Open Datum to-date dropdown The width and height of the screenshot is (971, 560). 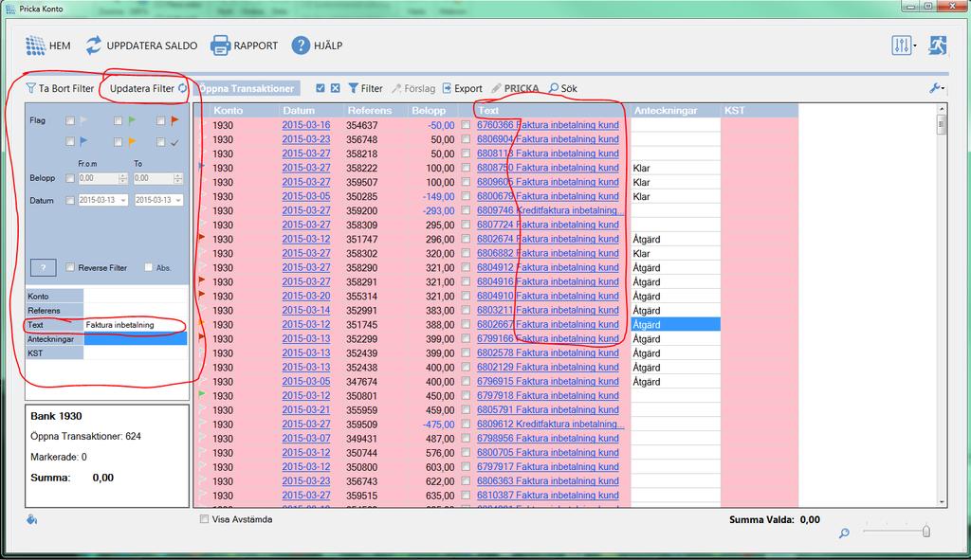(x=177, y=201)
